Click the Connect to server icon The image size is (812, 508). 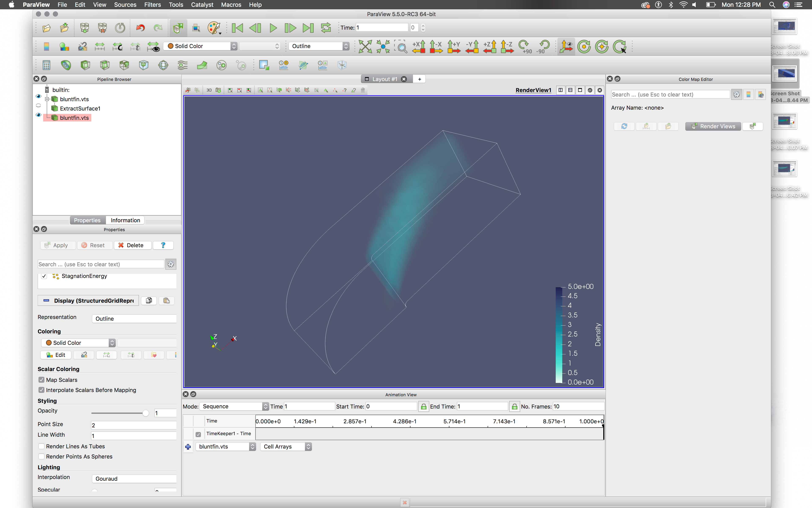85,28
